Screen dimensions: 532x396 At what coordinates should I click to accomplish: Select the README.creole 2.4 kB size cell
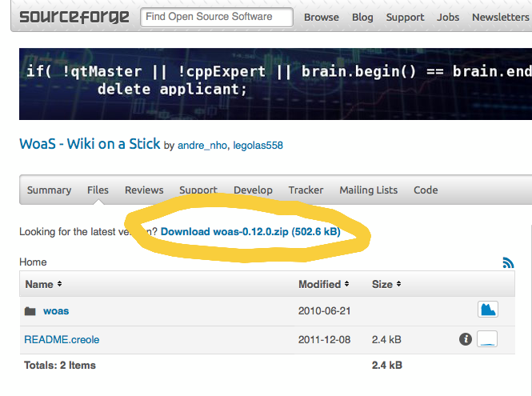[x=386, y=340]
